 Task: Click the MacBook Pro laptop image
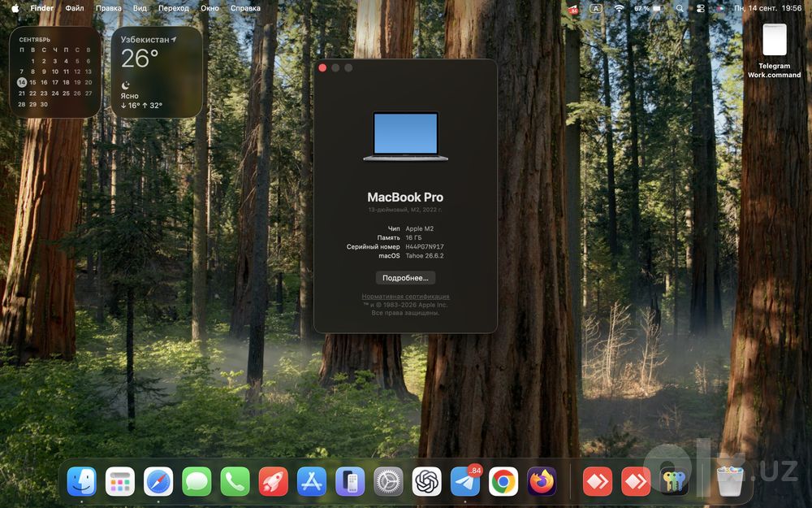click(x=405, y=137)
